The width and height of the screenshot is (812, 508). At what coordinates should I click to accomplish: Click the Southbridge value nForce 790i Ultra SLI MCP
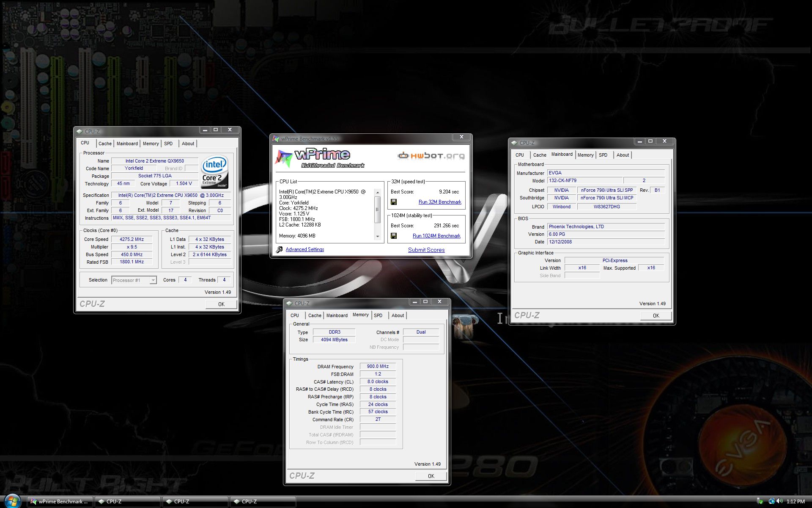tap(607, 198)
